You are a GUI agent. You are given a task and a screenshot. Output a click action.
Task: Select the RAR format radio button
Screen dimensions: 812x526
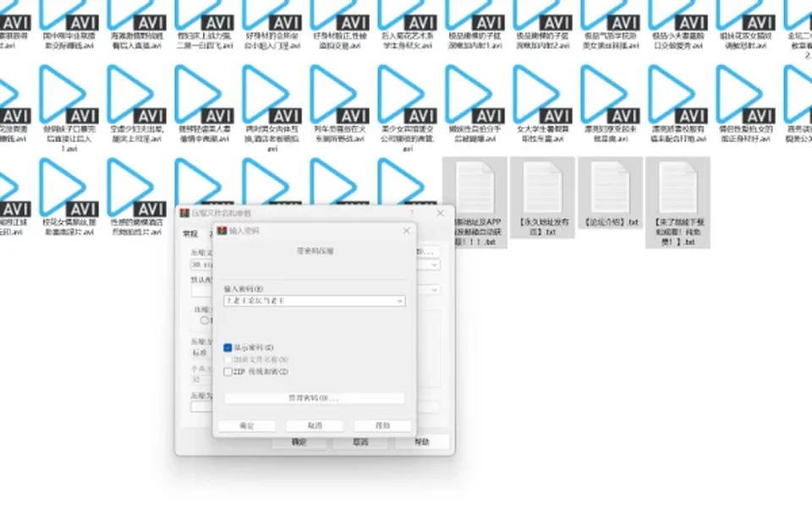(205, 321)
